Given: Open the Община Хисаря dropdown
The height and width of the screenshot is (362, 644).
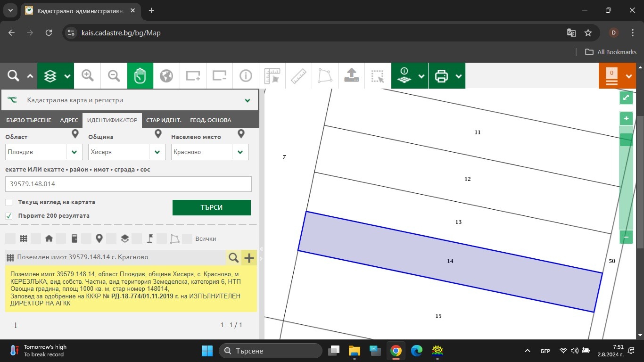Looking at the screenshot, I should 127,152.
